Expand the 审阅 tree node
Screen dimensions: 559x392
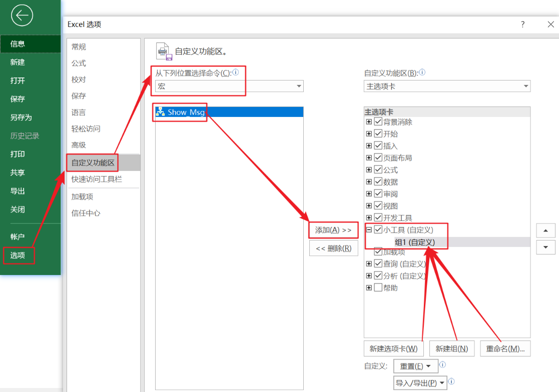(x=369, y=193)
